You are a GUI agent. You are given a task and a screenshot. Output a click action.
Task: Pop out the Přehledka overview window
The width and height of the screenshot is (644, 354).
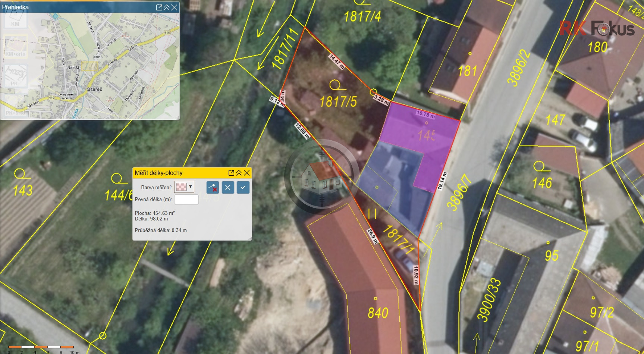coord(159,7)
